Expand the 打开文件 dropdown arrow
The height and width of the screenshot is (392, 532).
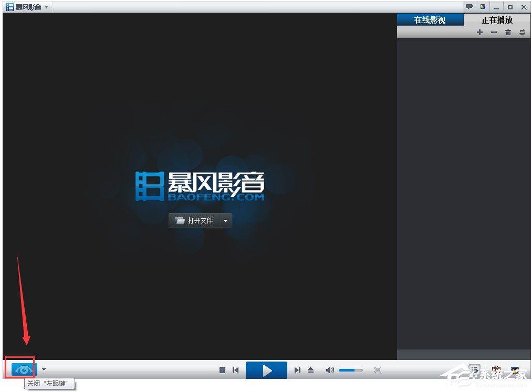(226, 220)
